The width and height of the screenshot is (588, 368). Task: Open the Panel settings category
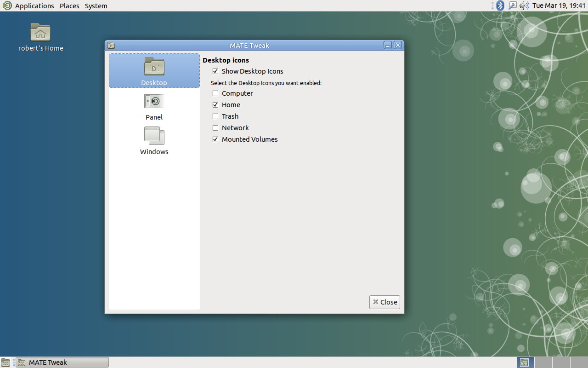click(x=154, y=108)
